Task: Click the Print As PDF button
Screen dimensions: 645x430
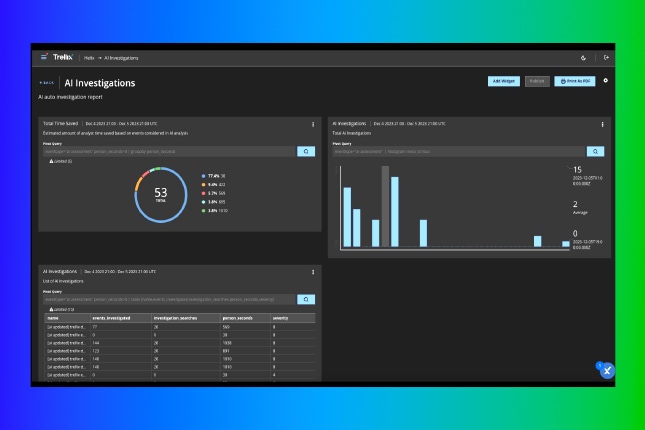Action: tap(574, 81)
